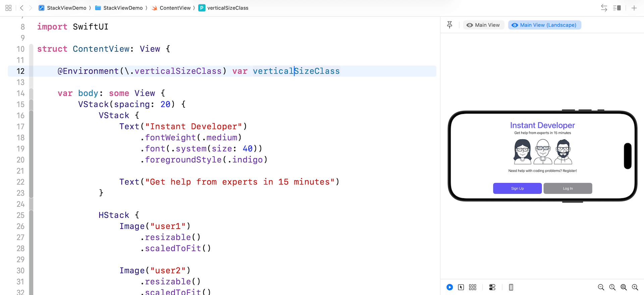Open Canvas Device Settings toggles icon
644x295 pixels.
point(492,287)
